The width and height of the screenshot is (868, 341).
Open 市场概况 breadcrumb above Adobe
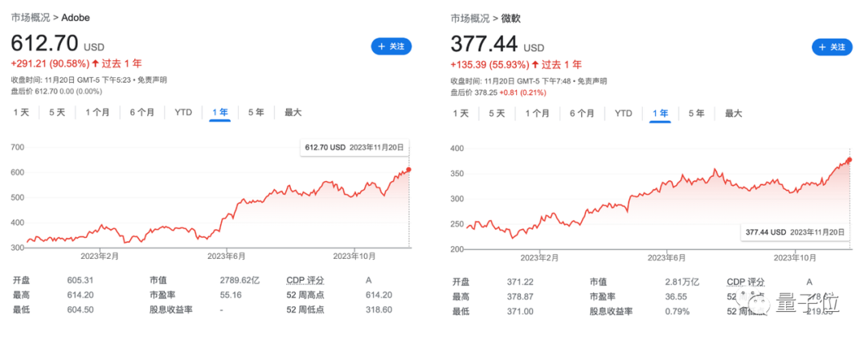point(31,18)
